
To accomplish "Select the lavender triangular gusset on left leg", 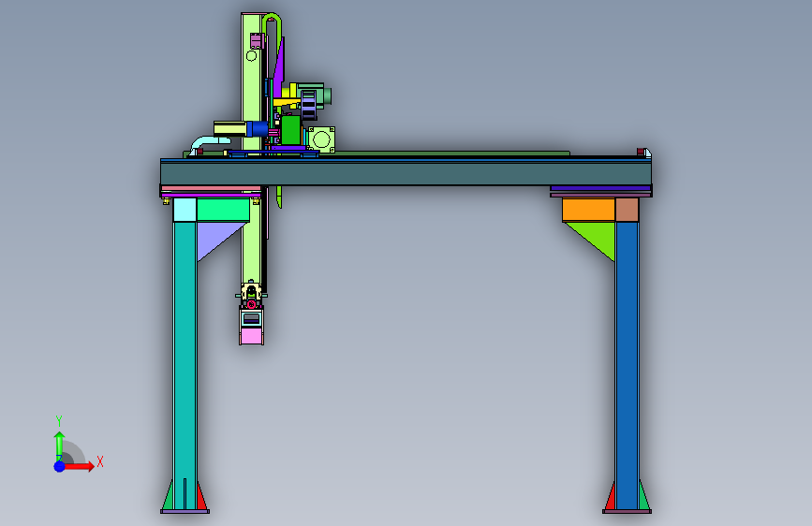I will (214, 237).
